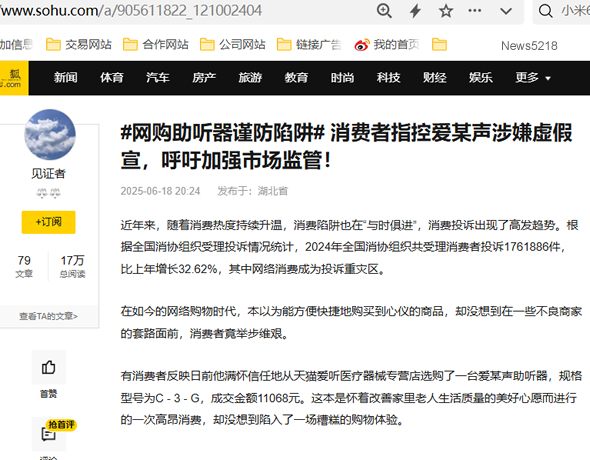
Task: Click the 17万 总阅读 count
Action: 73,266
